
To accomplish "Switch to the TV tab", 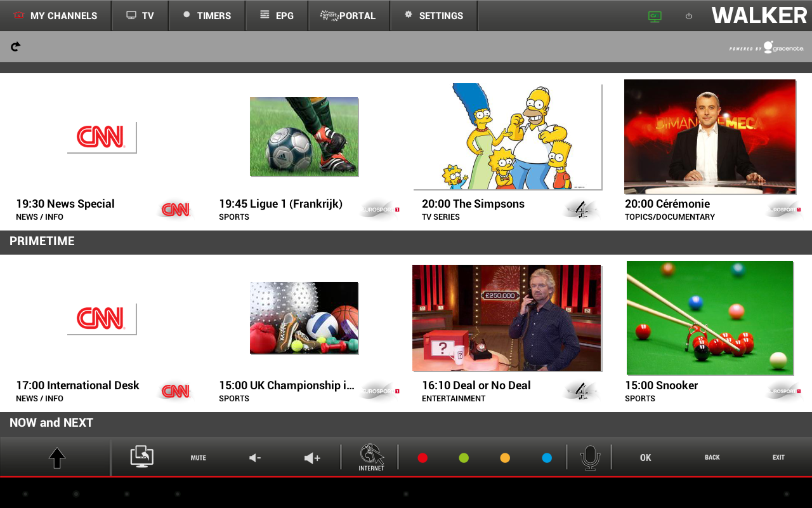I will tap(140, 15).
